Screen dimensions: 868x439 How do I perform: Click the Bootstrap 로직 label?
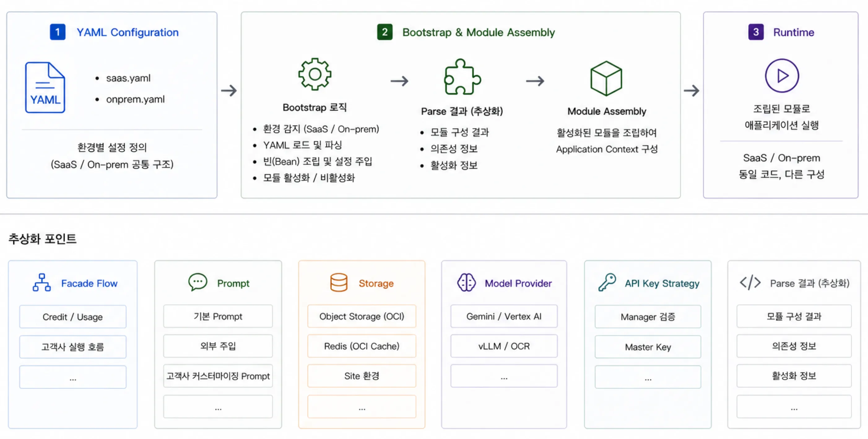click(x=315, y=107)
